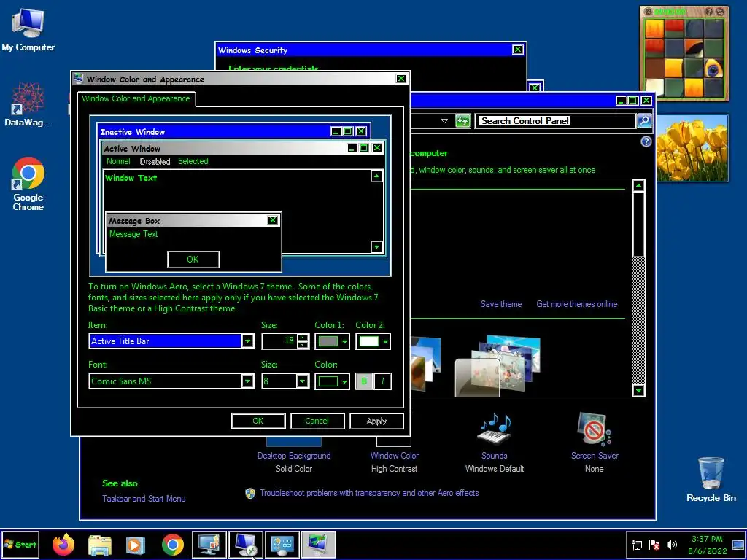Click the themes list scroll up arrow

click(638, 186)
